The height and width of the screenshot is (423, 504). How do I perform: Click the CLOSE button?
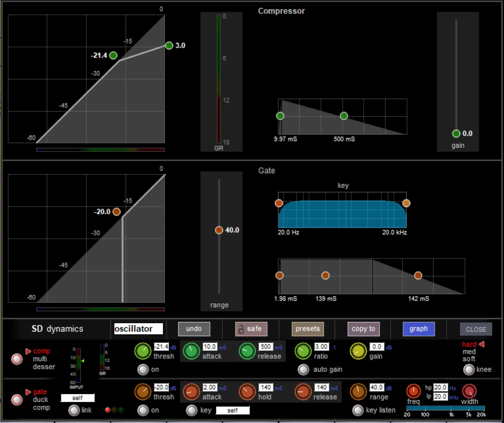coord(476,329)
